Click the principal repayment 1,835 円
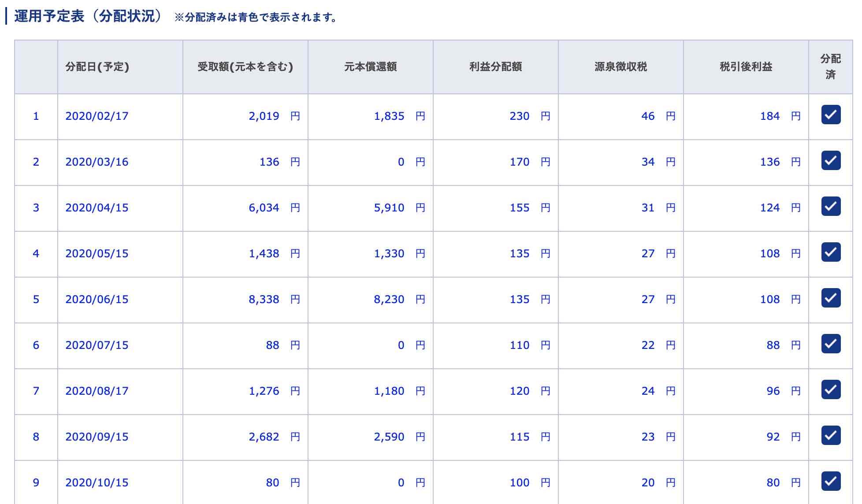Screen dimensions: 862x504 pos(399,116)
